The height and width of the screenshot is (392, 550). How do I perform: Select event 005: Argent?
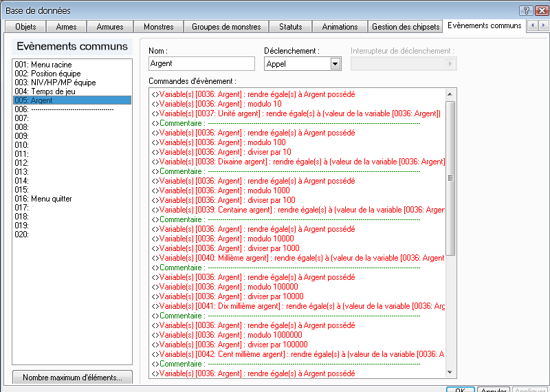coord(72,100)
